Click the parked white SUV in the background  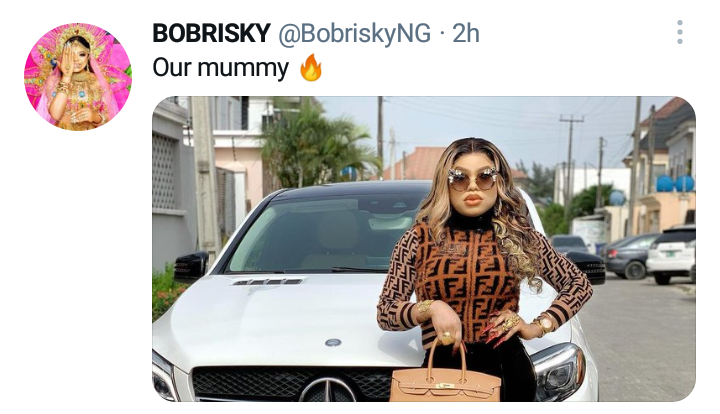(671, 254)
